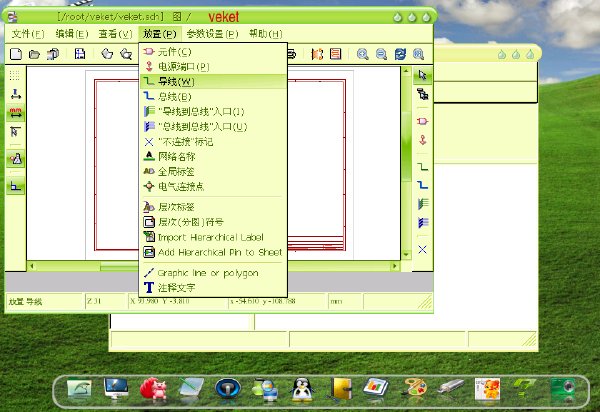This screenshot has width=600, height=412.
Task: Select bus-to-bus entry tool on right toolbar
Action: (x=422, y=222)
